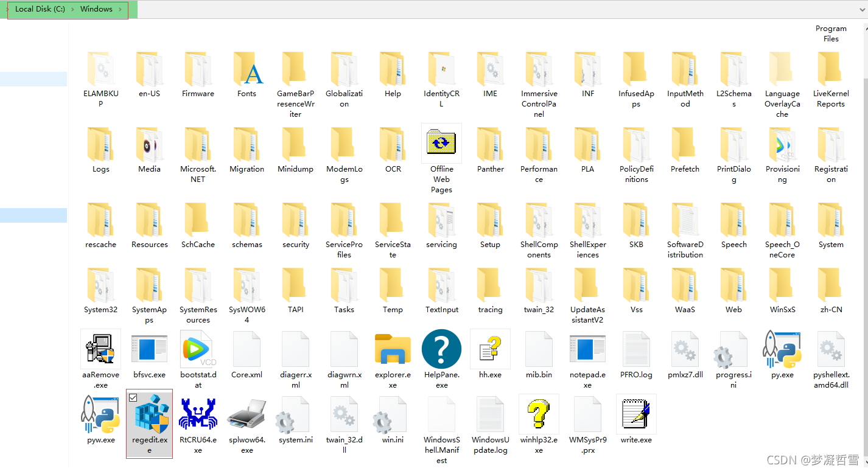This screenshot has width=868, height=471.
Task: Select the ELAMBKUP folder
Action: point(100,80)
